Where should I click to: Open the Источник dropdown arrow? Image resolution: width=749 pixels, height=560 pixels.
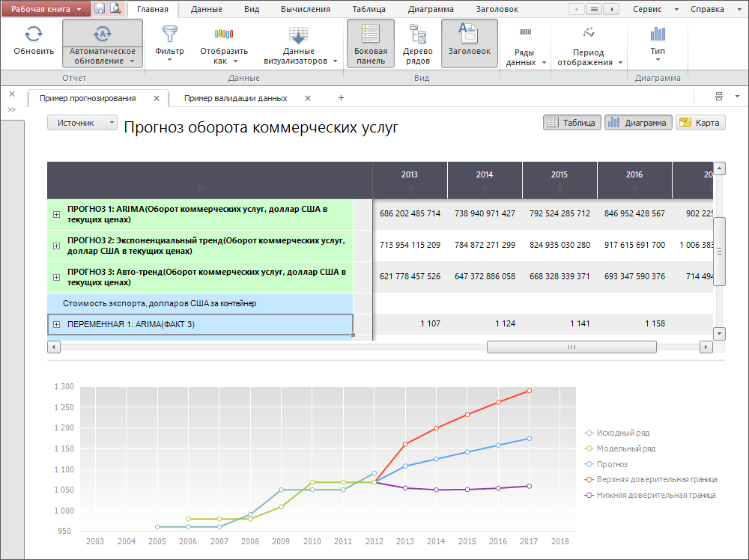112,123
